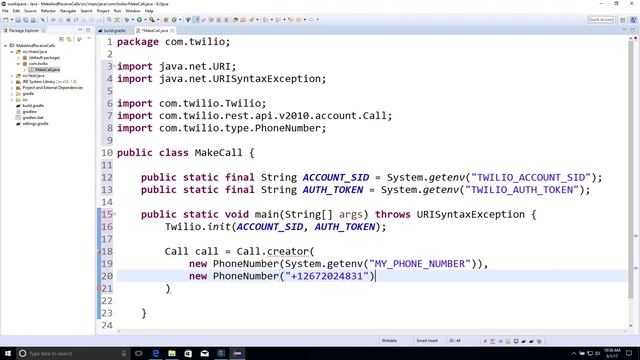Open the Run configurations dropdown arrow
Viewport: 640px width, 360px height.
tap(145, 20)
